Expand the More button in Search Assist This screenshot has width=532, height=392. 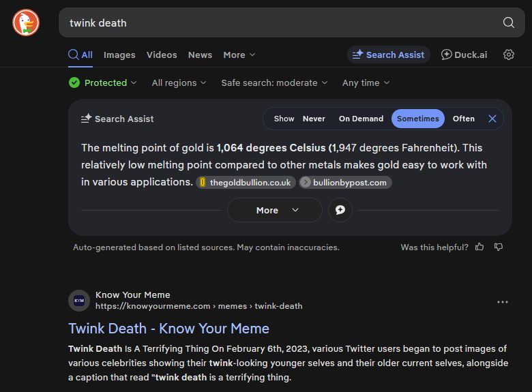click(x=274, y=210)
